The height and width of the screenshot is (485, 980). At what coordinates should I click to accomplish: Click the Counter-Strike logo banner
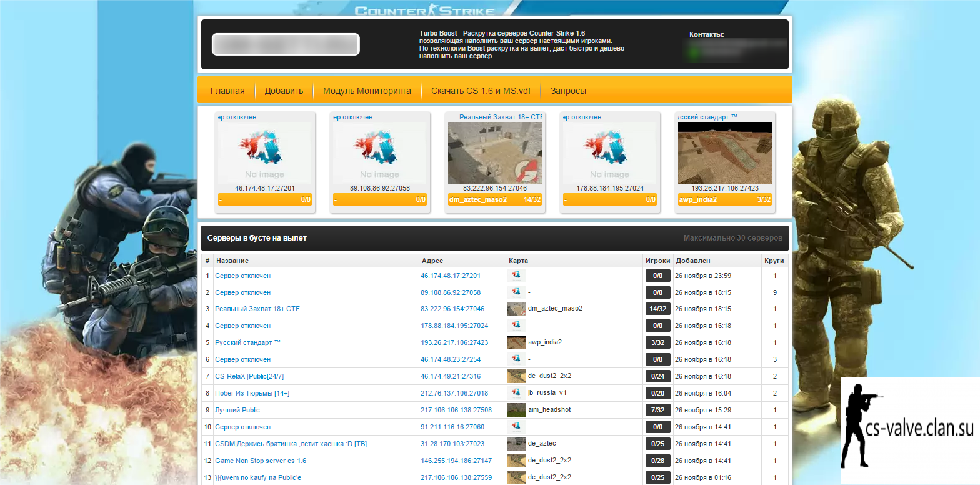pyautogui.click(x=425, y=11)
